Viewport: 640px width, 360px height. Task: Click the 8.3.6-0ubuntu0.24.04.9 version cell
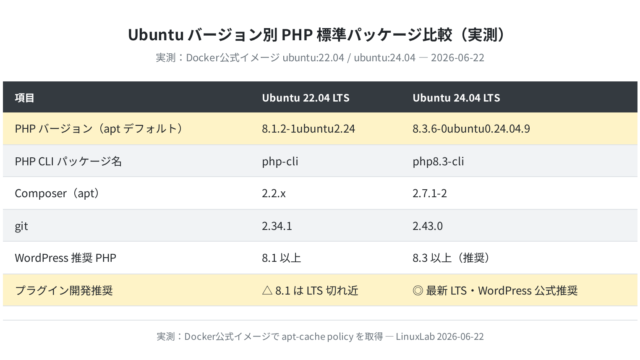471,129
